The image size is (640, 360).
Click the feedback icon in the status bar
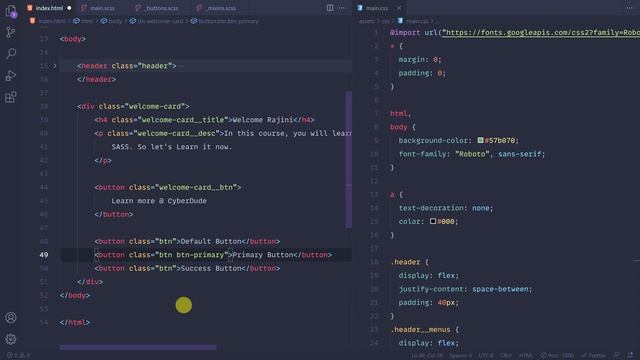click(x=617, y=356)
